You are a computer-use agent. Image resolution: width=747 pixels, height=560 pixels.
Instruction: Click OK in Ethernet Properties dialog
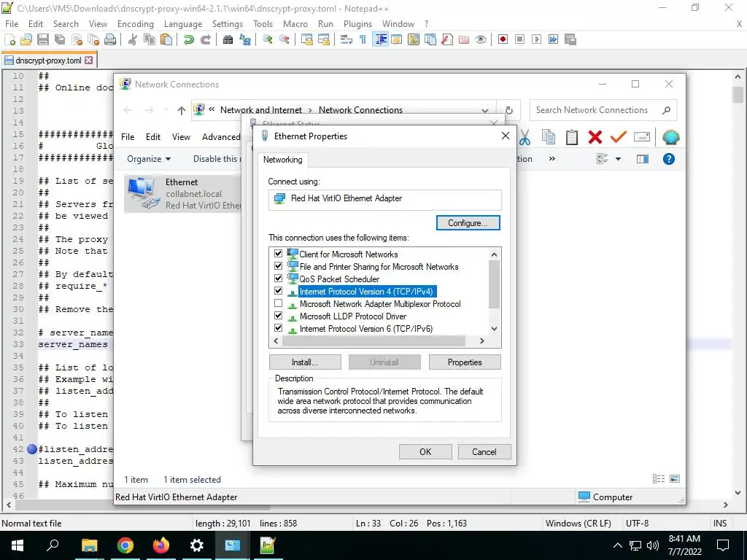[x=425, y=452]
